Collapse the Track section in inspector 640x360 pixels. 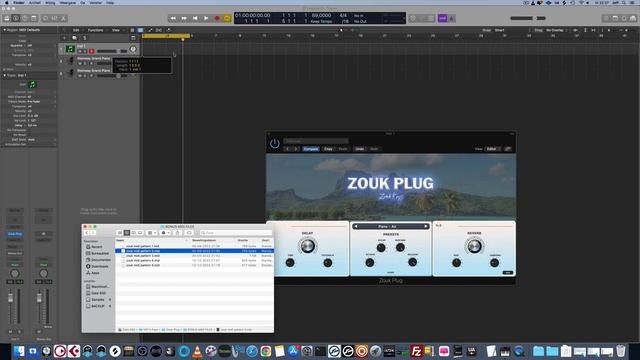(x=4, y=75)
